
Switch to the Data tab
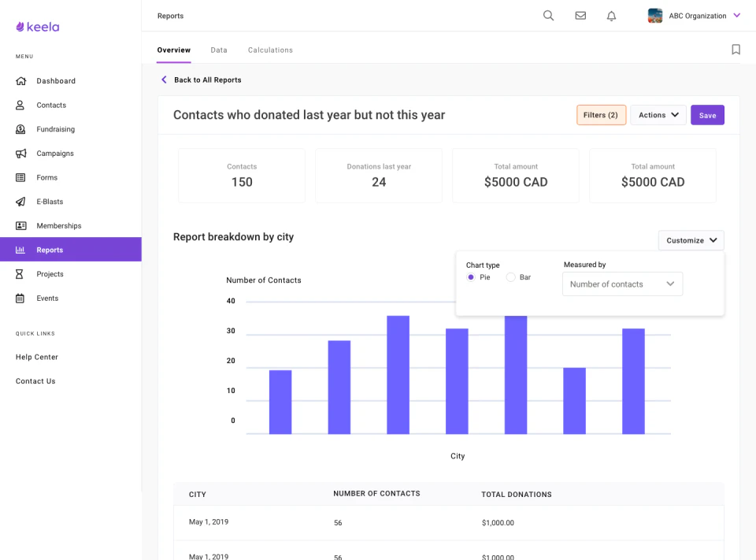pos(219,50)
